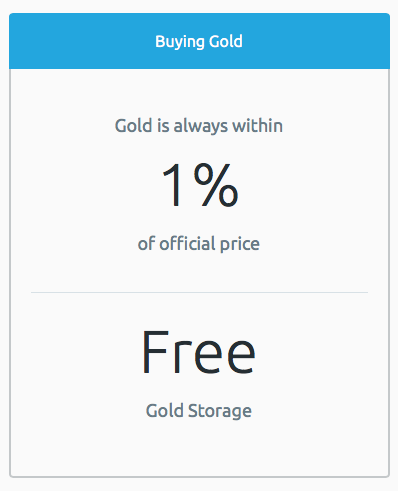Click the word 'official' in the caption
This screenshot has height=491, width=398.
pyautogui.click(x=186, y=243)
